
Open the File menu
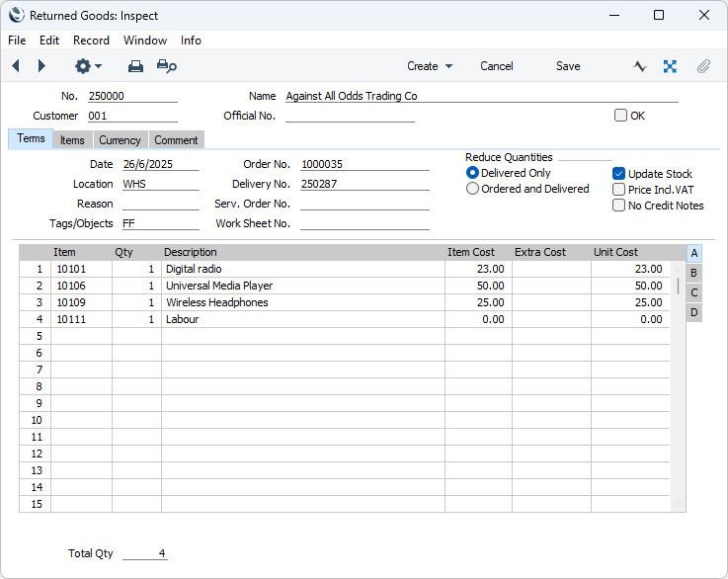point(17,41)
